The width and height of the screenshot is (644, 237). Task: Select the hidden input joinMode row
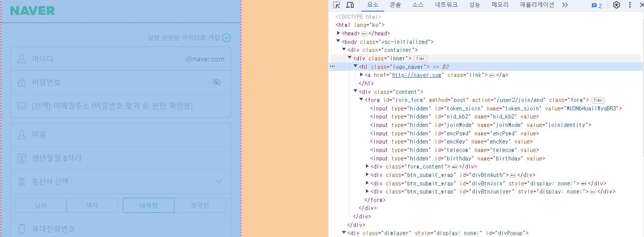pos(481,125)
